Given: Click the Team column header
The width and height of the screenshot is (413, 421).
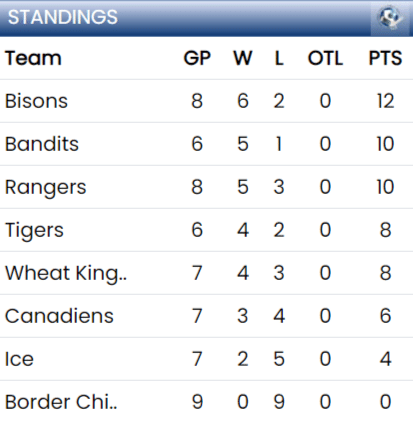Looking at the screenshot, I should pyautogui.click(x=33, y=58).
